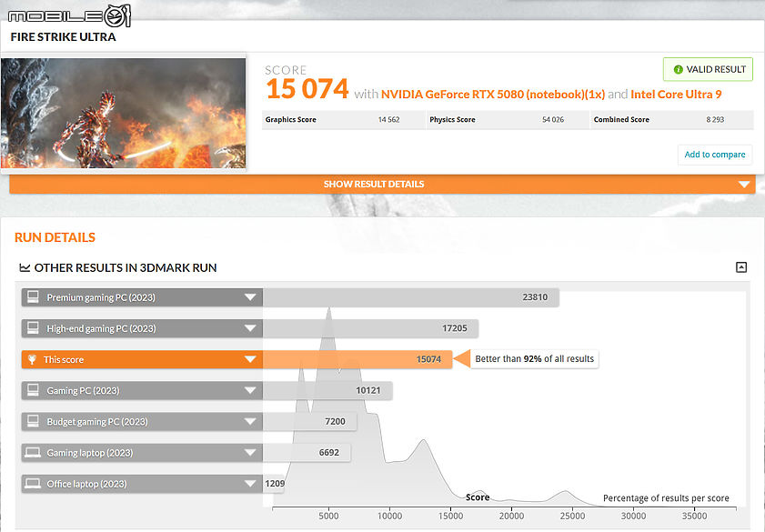Image resolution: width=765 pixels, height=532 pixels.
Task: Click the desktop icon for High-end gaming PC
Action: [x=33, y=328]
